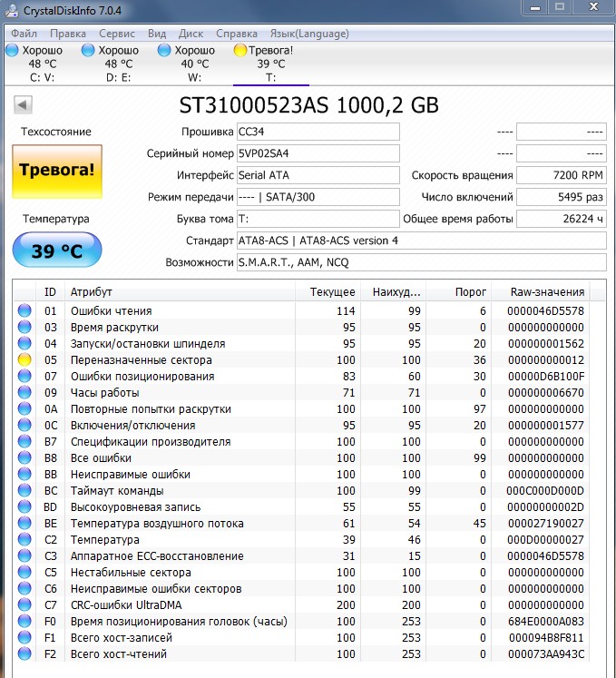This screenshot has height=678, width=616.
Task: Click the rotation speed field 7200 RPM
Action: click(x=562, y=175)
